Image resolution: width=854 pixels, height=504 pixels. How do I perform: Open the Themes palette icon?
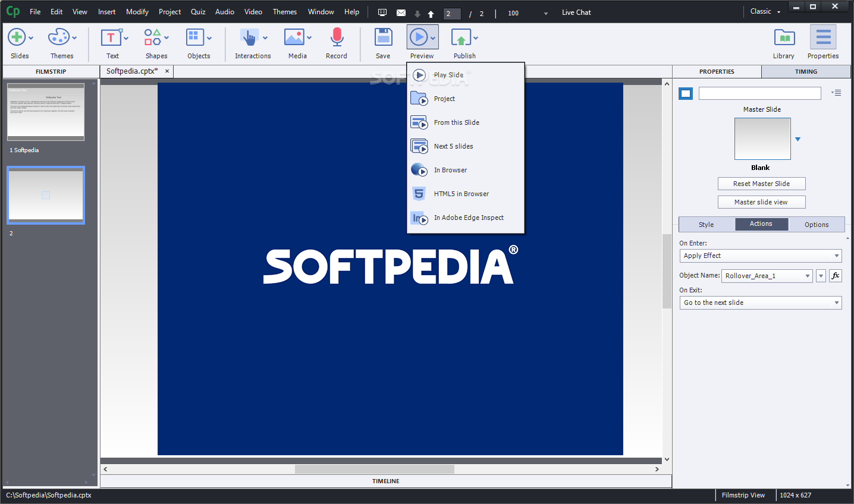pyautogui.click(x=58, y=37)
